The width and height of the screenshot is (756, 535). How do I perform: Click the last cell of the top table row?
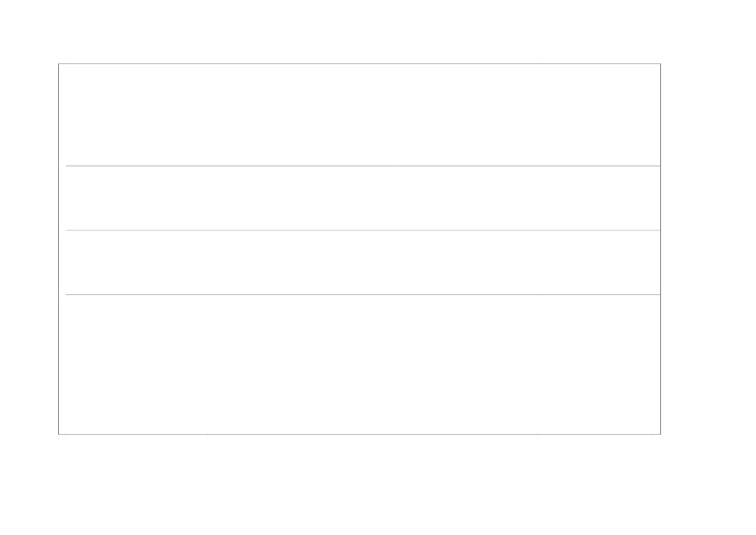(x=598, y=115)
